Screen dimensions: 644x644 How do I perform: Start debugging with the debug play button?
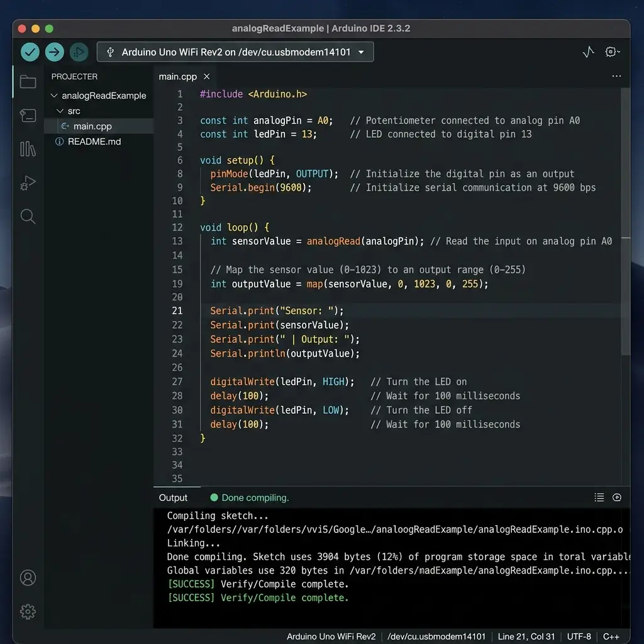point(79,52)
